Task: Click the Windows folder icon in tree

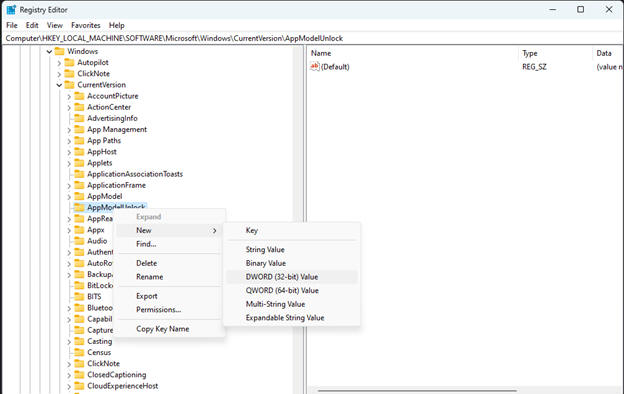Action: 59,51
